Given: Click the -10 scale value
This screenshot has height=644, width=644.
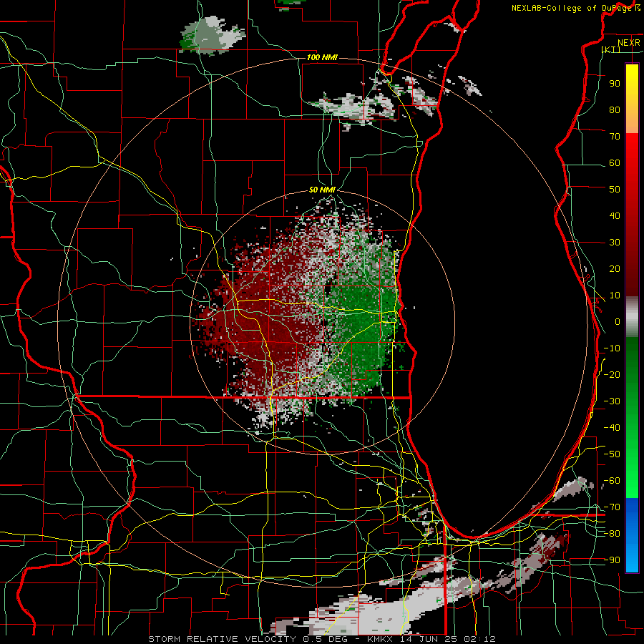Looking at the screenshot, I should [612, 348].
